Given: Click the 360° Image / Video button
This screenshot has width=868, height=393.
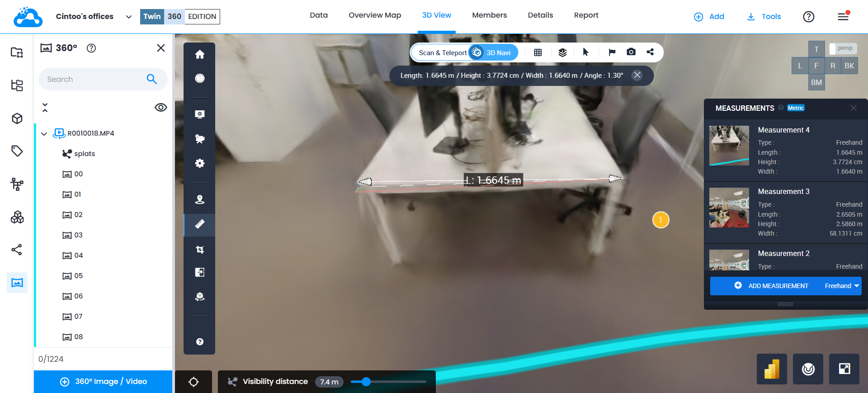Looking at the screenshot, I should (103, 382).
